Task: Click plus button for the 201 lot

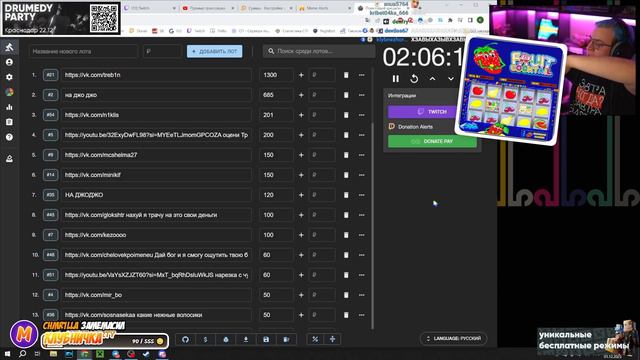Action: [301, 115]
